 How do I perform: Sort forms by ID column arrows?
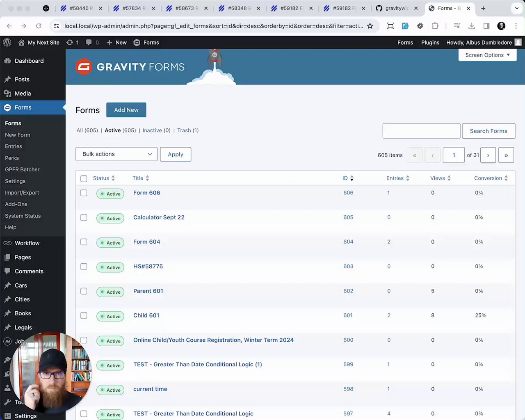click(x=352, y=178)
